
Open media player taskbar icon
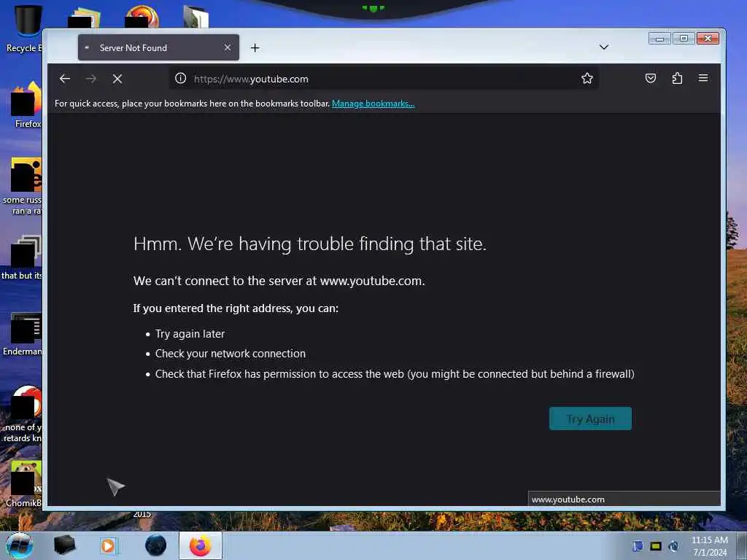(109, 545)
